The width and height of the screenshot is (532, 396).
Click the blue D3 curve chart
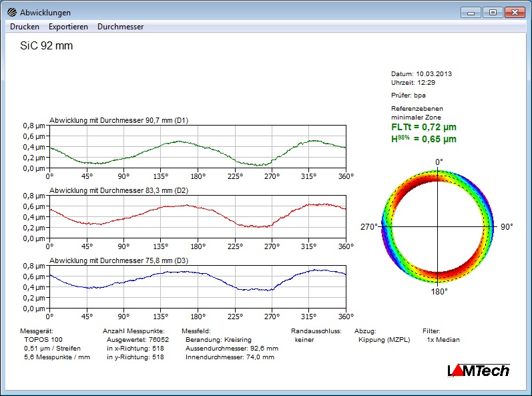pyautogui.click(x=198, y=287)
